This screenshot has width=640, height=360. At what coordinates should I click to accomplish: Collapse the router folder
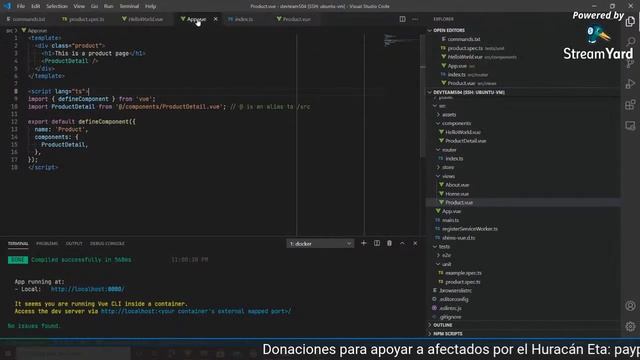coord(449,150)
